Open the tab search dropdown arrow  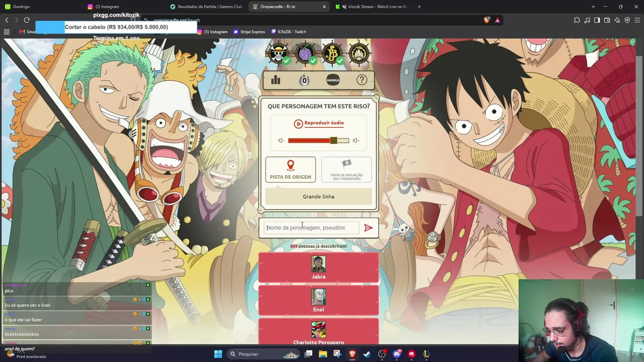click(x=593, y=7)
